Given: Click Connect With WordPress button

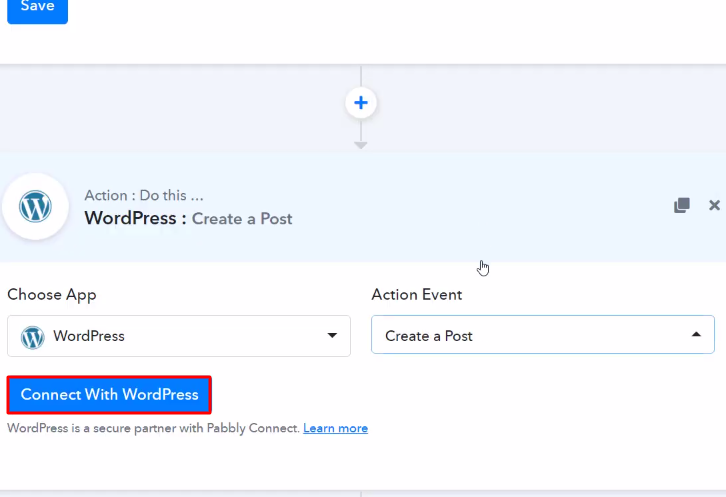Looking at the screenshot, I should (109, 395).
